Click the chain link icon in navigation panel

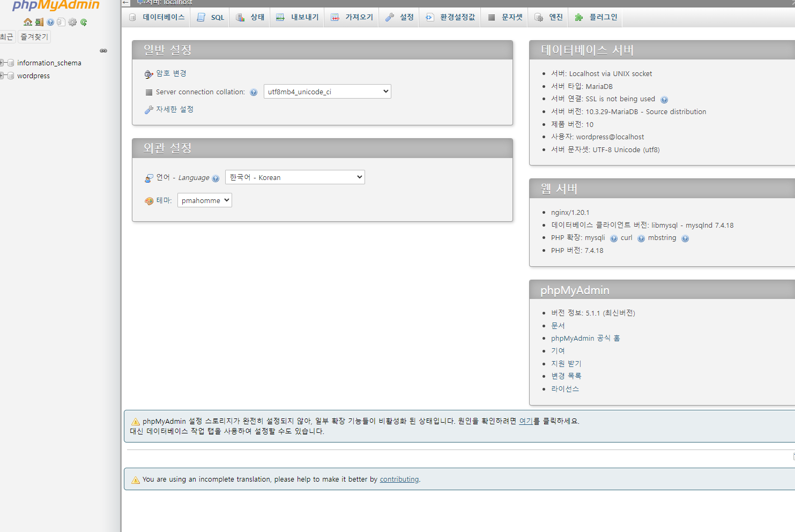103,51
